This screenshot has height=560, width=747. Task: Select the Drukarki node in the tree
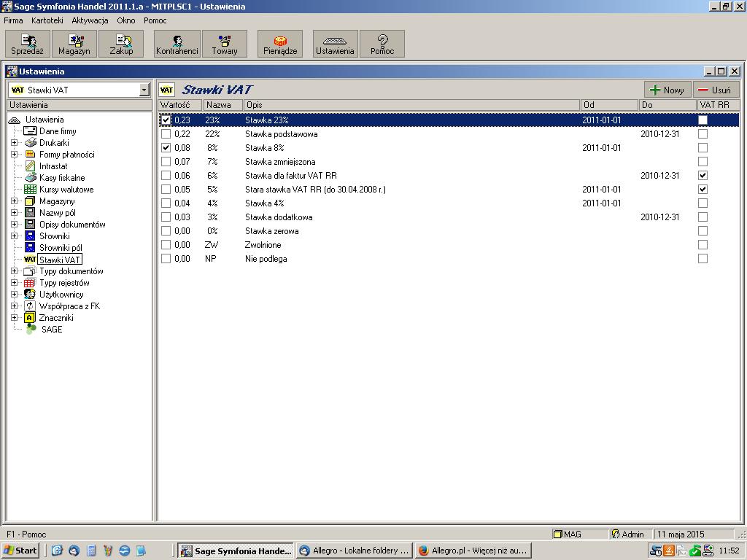click(54, 143)
